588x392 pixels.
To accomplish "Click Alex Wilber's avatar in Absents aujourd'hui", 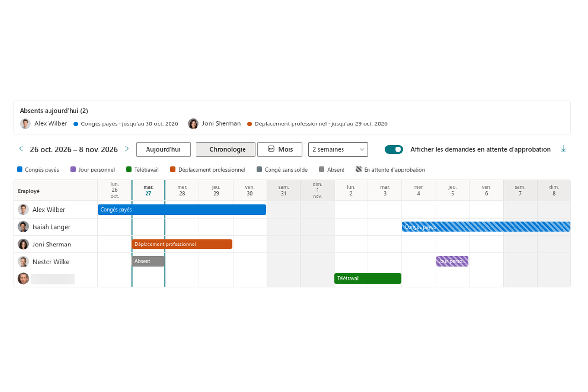I will click(x=25, y=123).
